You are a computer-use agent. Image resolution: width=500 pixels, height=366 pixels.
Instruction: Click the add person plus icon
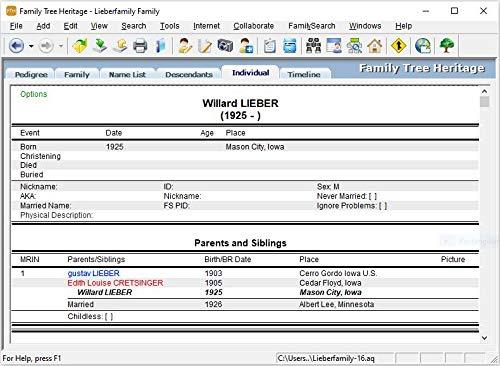(246, 46)
